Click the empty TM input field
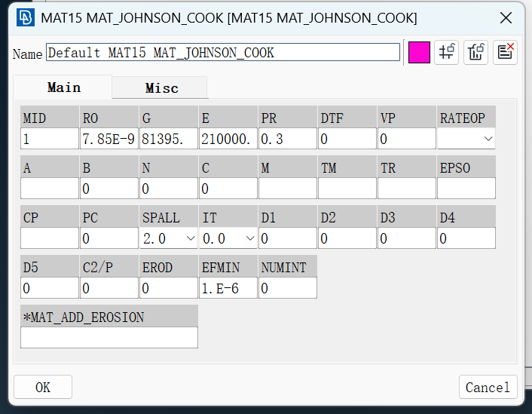 [347, 189]
